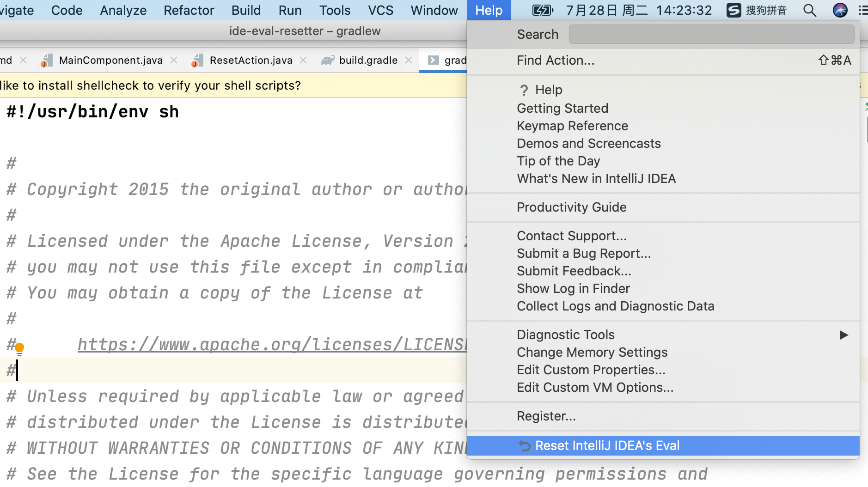
Task: Open the Run menu
Action: coord(290,10)
